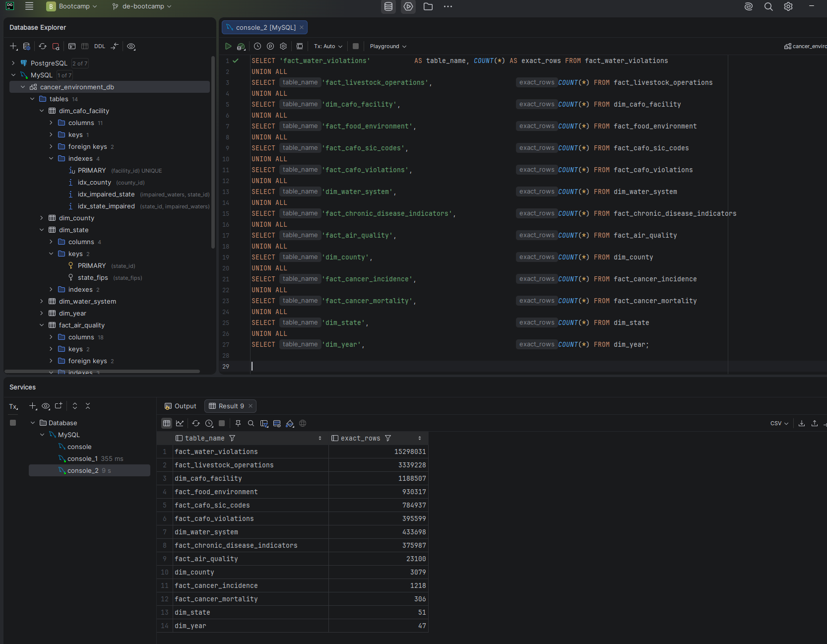
Task: Open Search Everywhere magnifier icon
Action: (x=768, y=6)
